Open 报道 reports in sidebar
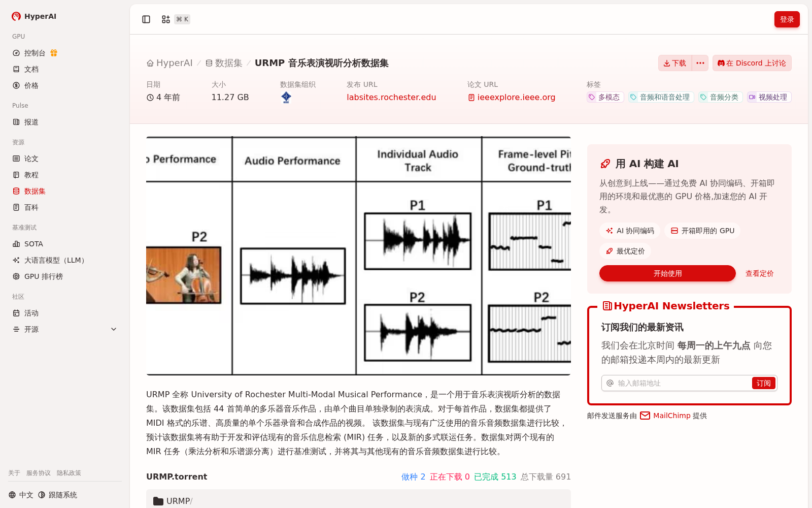Screen dimensions: 812x508 31,122
